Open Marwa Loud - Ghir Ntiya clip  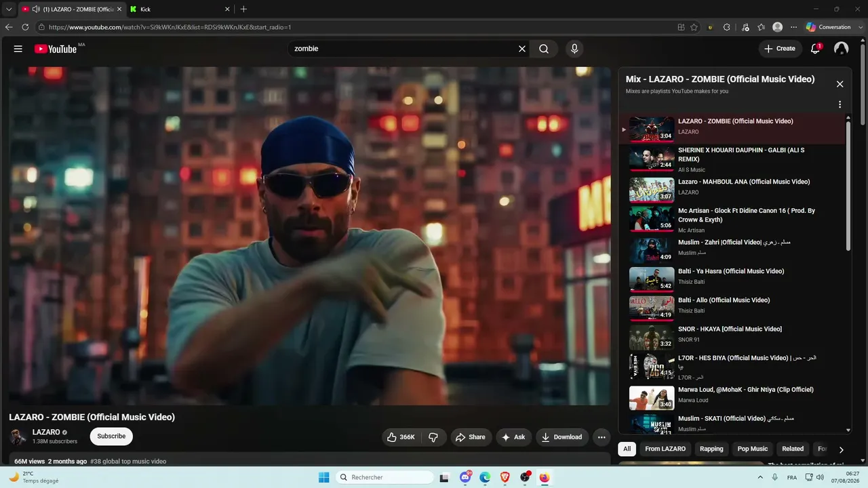(733, 397)
